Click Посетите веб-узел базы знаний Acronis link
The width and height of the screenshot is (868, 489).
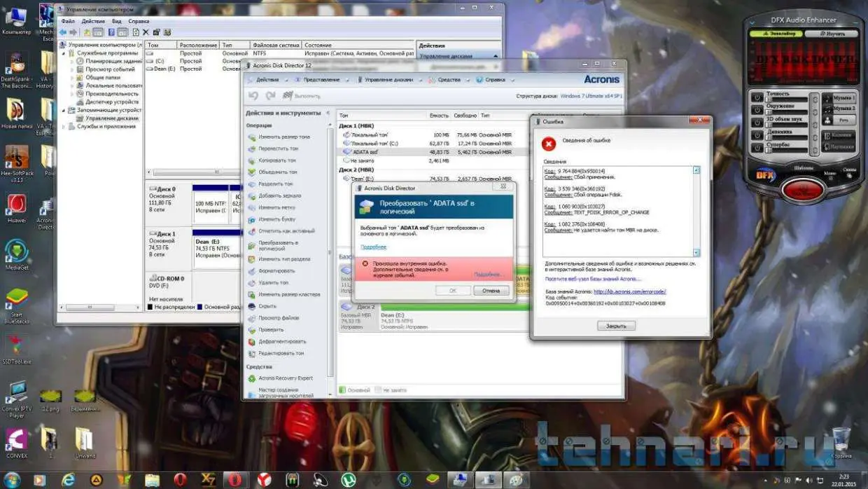click(592, 279)
